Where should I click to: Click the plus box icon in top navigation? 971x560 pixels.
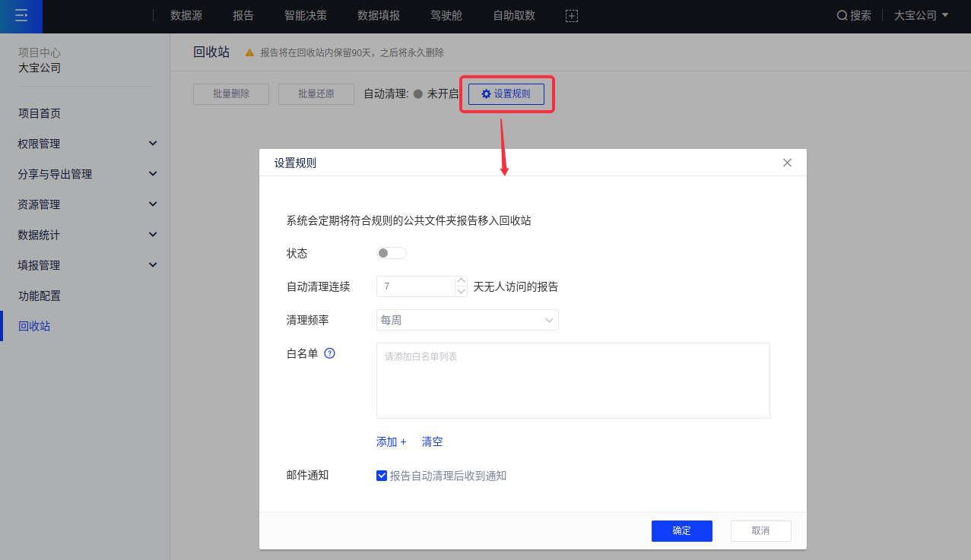(x=572, y=16)
